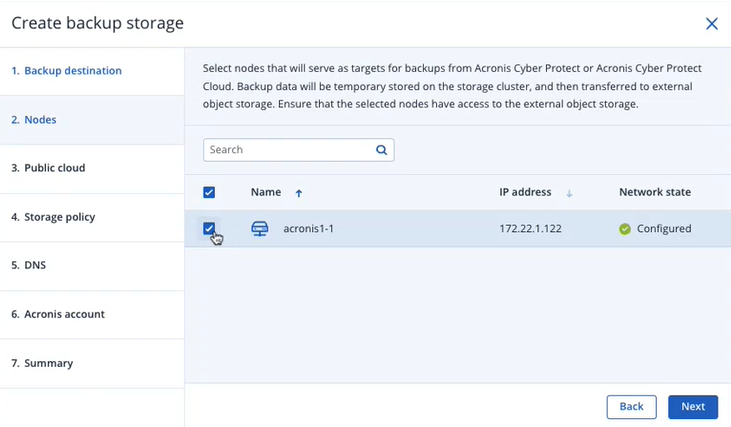Image resolution: width=731 pixels, height=427 pixels.
Task: Uncheck the acronis1-1 node checkbox
Action: (209, 228)
